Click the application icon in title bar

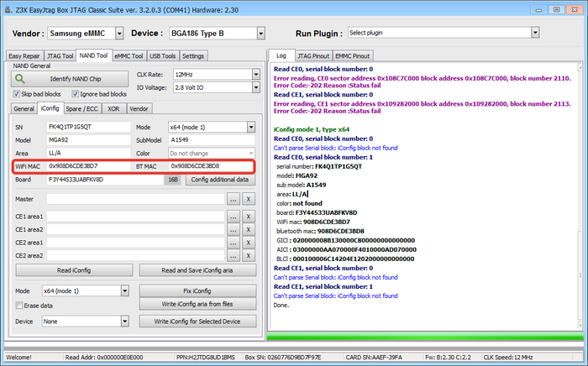[8, 9]
